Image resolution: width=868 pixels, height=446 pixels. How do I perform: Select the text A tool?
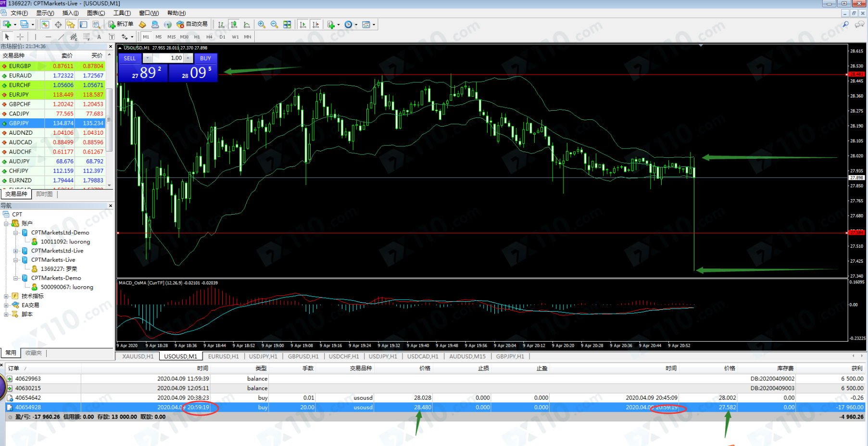click(x=99, y=37)
